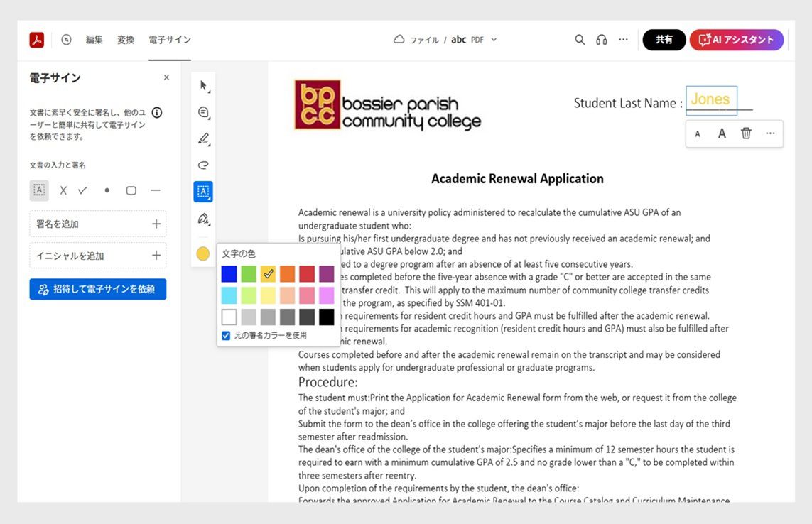Open the search magnifier icon

point(580,39)
